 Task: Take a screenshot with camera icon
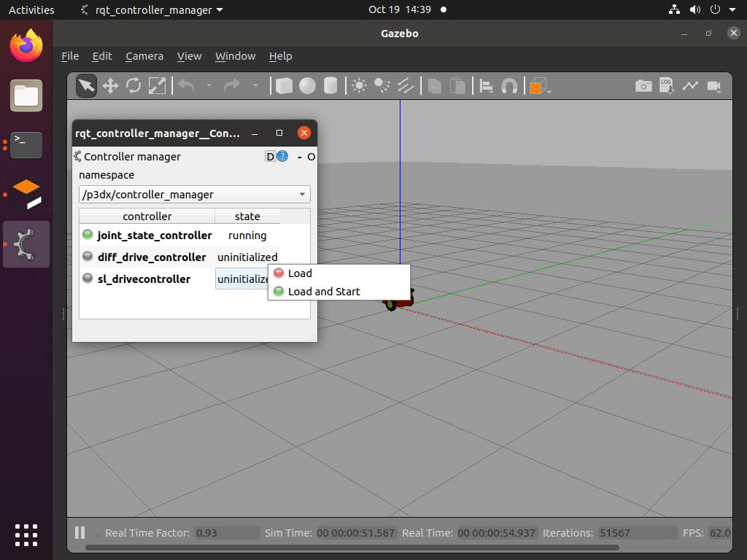(x=643, y=86)
